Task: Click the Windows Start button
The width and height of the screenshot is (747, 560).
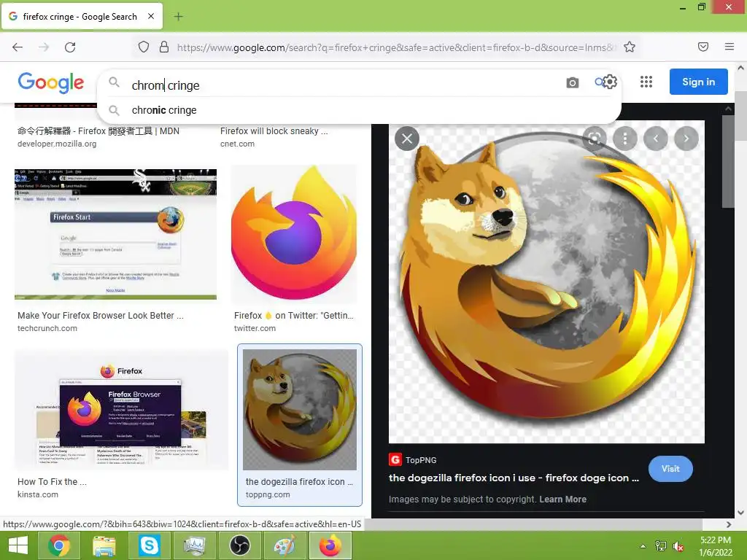Action: click(18, 545)
